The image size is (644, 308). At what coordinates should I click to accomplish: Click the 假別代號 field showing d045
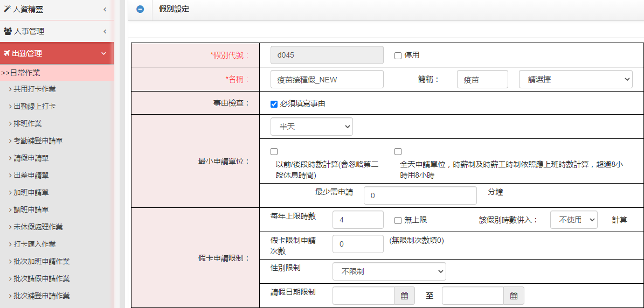pos(327,55)
